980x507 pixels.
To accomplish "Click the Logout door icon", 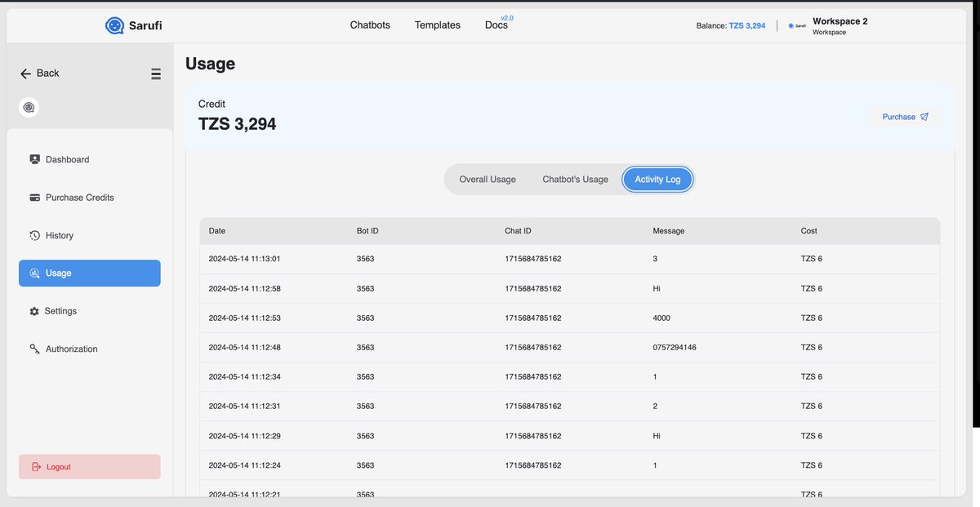I will 36,467.
